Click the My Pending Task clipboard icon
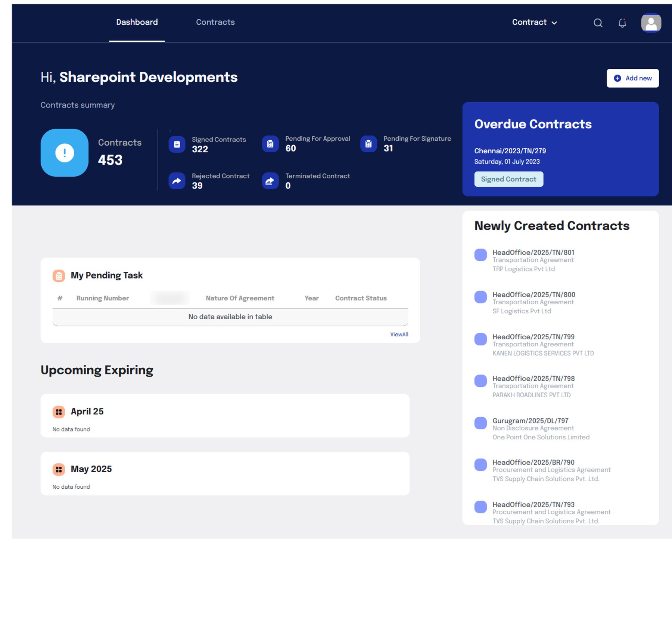 pos(59,276)
